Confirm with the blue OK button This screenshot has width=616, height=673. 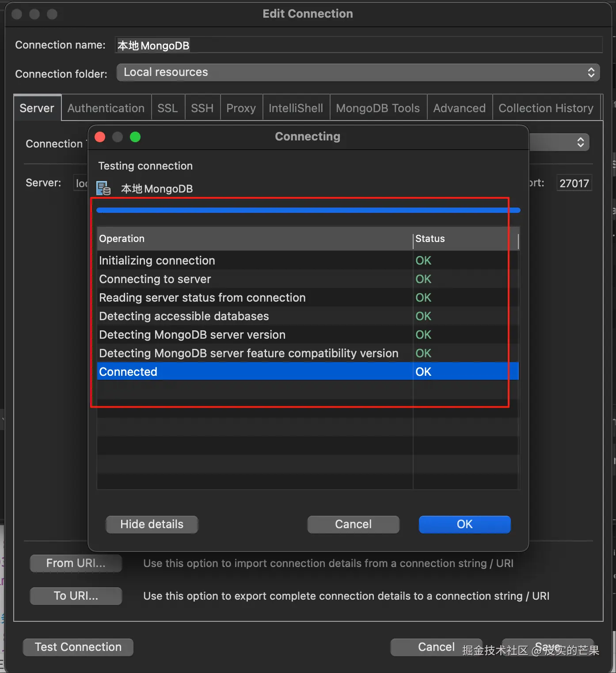pyautogui.click(x=465, y=524)
